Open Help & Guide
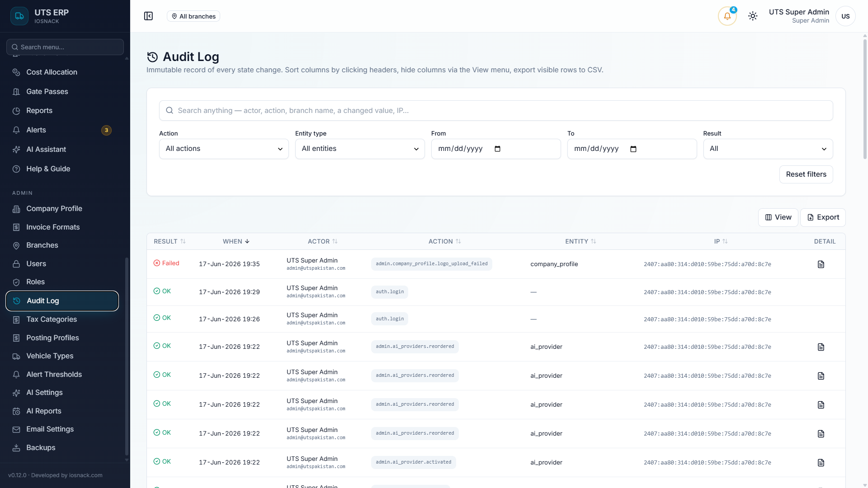The height and width of the screenshot is (488, 868). [62, 169]
